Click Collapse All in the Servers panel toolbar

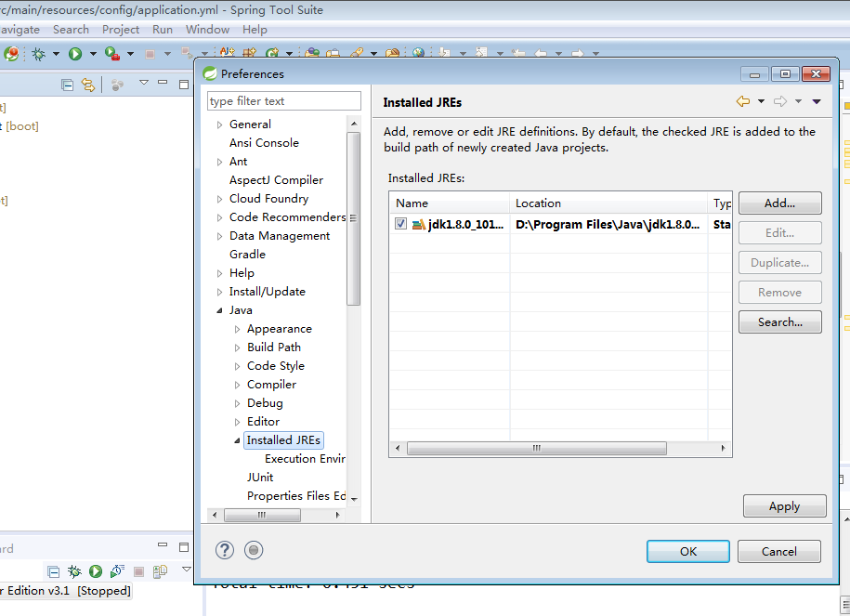53,571
